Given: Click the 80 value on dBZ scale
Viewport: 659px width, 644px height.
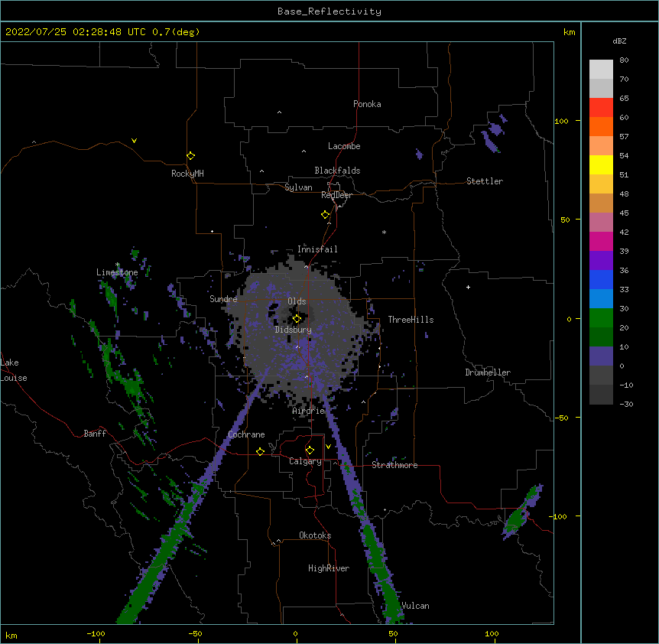Looking at the screenshot, I should click(624, 60).
